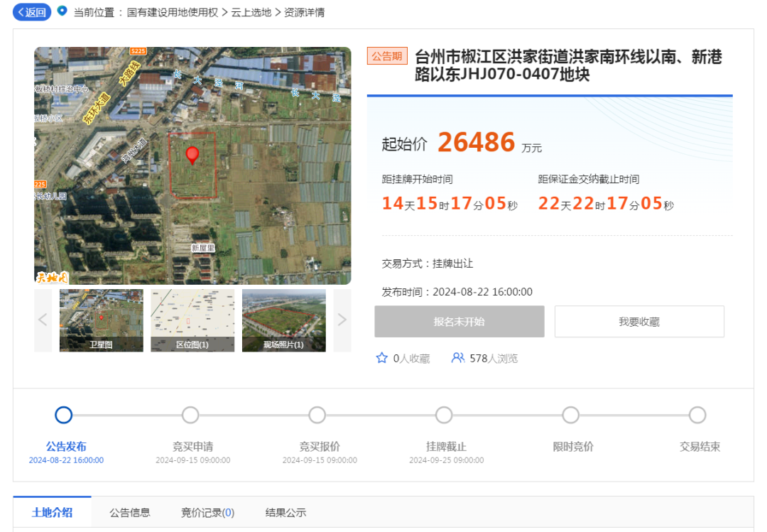This screenshot has width=767, height=532.
Task: Click the 0人收藏 count text
Action: pyautogui.click(x=411, y=359)
